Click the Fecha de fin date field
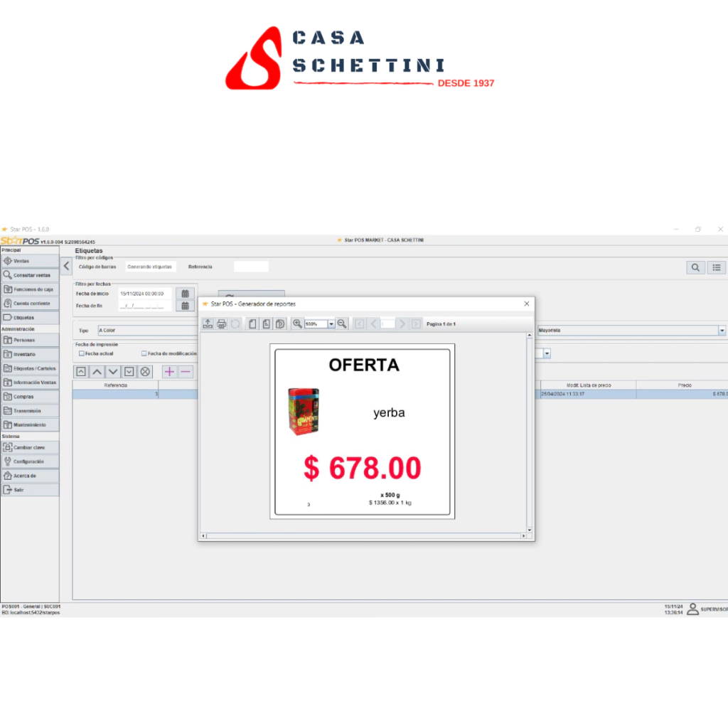 (145, 306)
